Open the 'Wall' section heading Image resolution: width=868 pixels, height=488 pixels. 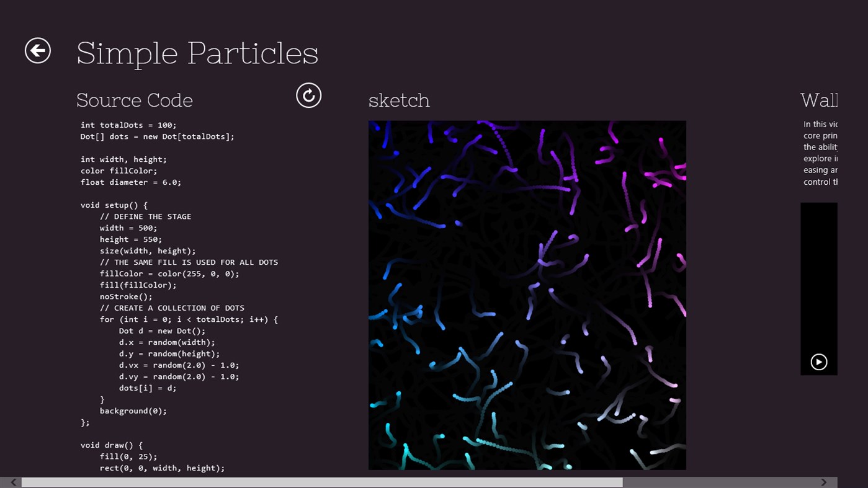819,100
